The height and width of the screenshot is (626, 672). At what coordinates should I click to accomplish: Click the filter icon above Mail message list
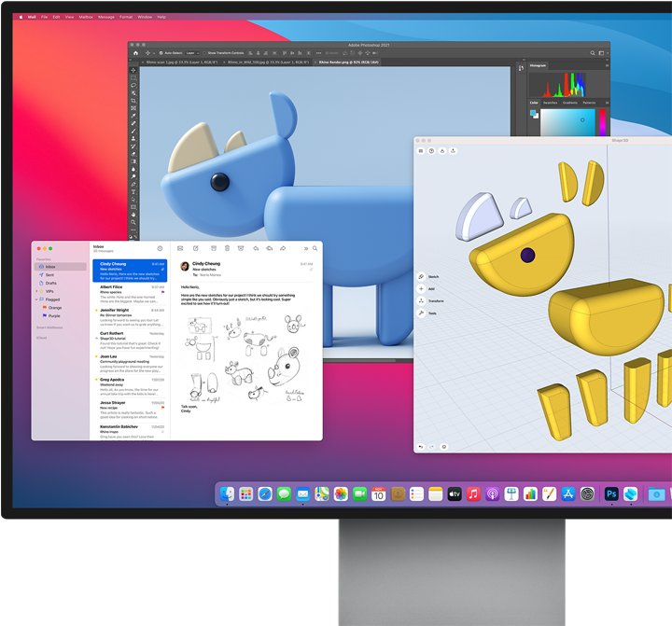[x=160, y=248]
